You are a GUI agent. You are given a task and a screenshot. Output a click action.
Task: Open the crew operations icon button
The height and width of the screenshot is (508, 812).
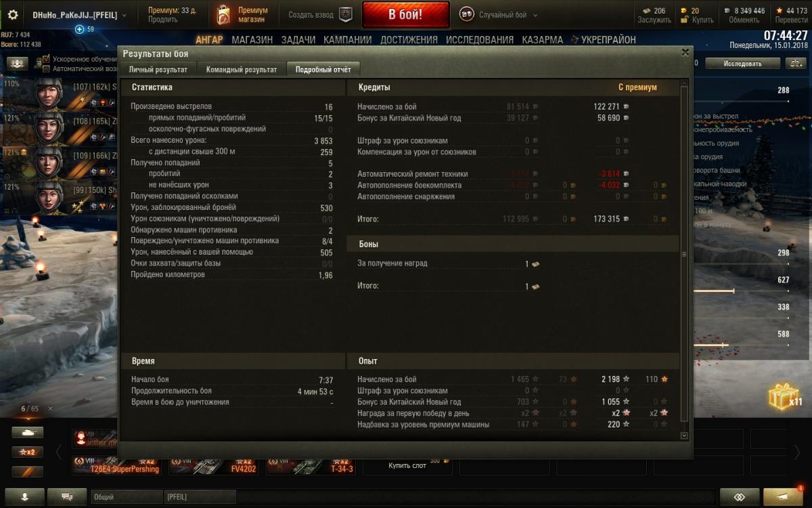18,63
